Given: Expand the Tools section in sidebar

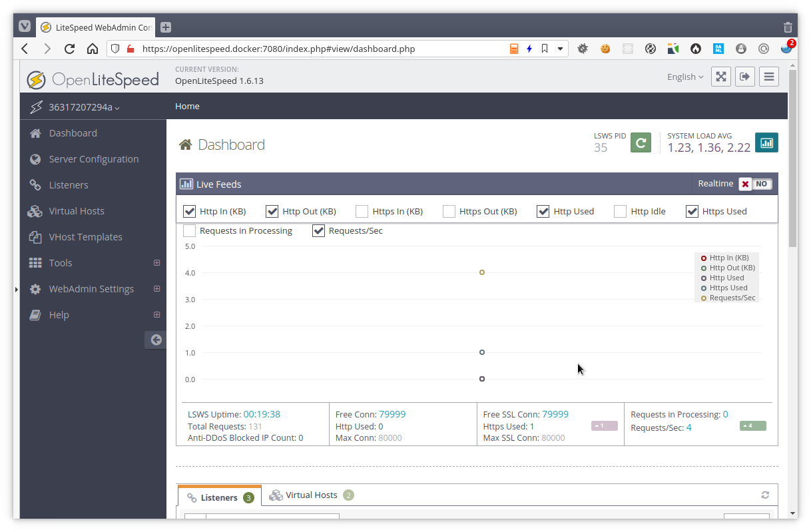Looking at the screenshot, I should coord(157,262).
